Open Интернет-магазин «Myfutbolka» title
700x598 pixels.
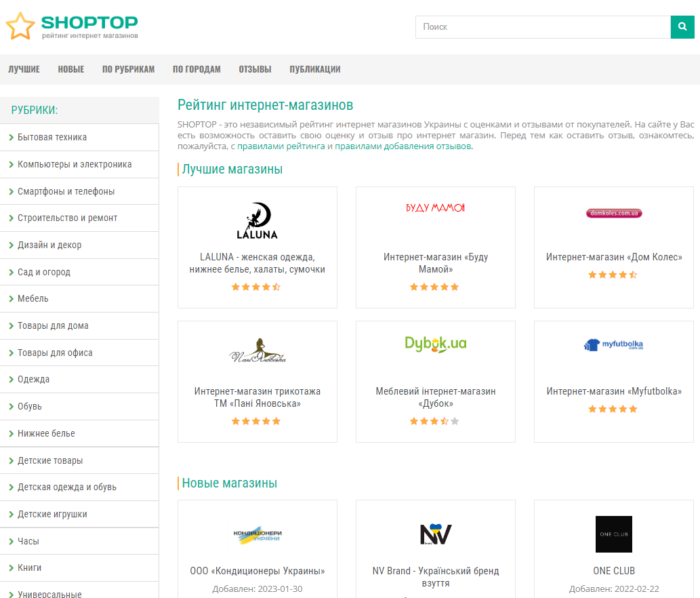[x=614, y=391]
